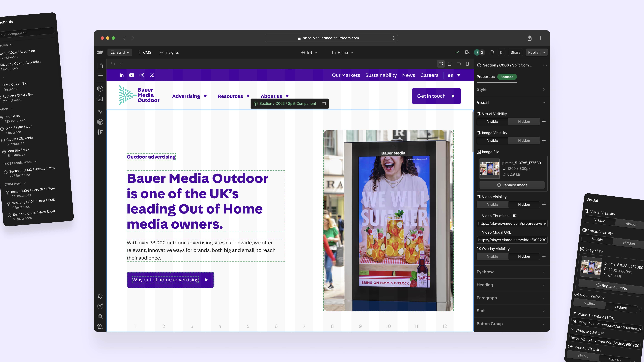Click the Replace Image button

point(512,185)
